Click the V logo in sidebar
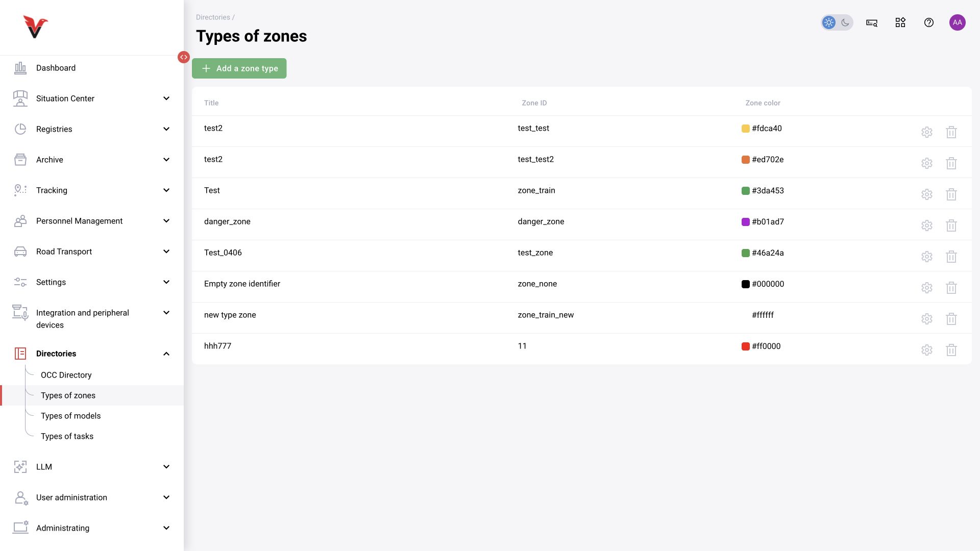Viewport: 980px width, 551px height. click(x=35, y=27)
